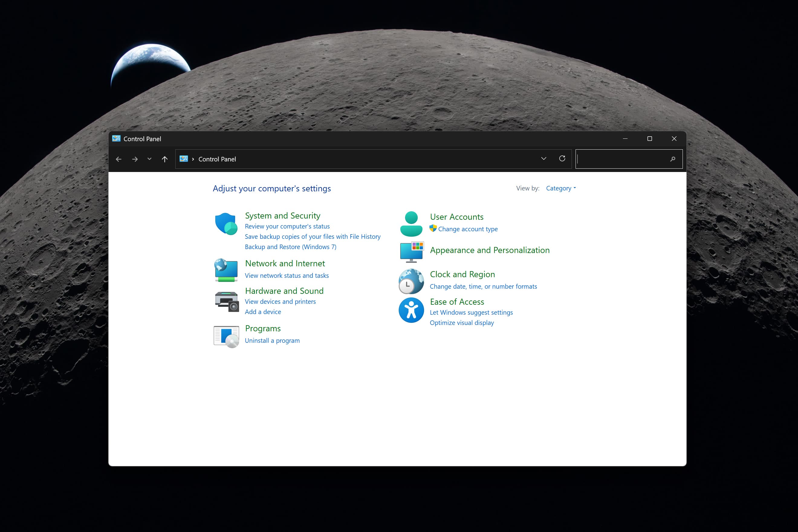Click the Ease of Access accessibility icon

pyautogui.click(x=411, y=310)
